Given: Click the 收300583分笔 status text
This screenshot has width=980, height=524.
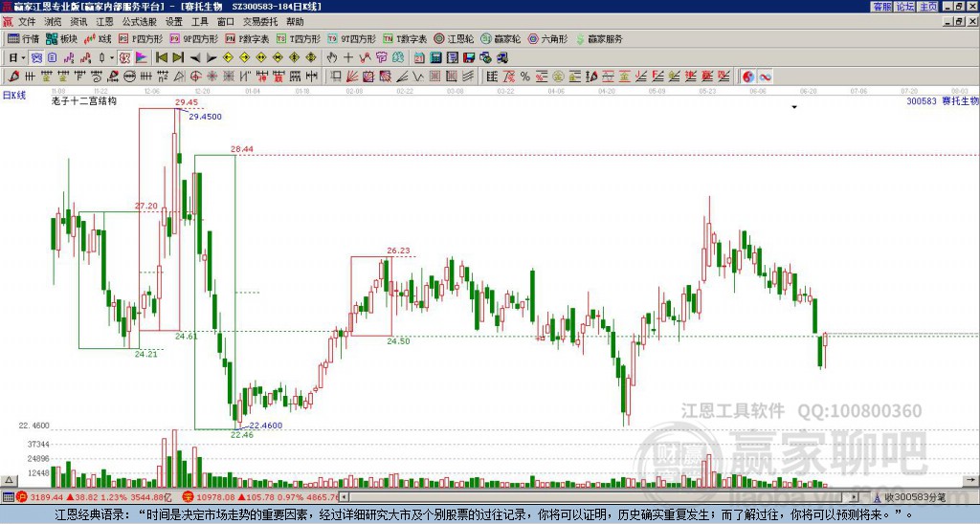Looking at the screenshot, I should click(914, 497).
